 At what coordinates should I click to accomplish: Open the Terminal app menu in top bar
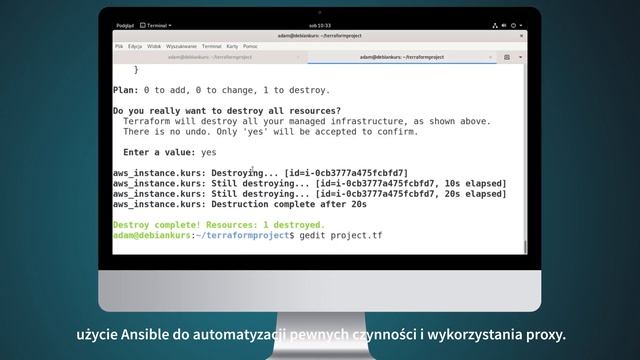pyautogui.click(x=156, y=25)
